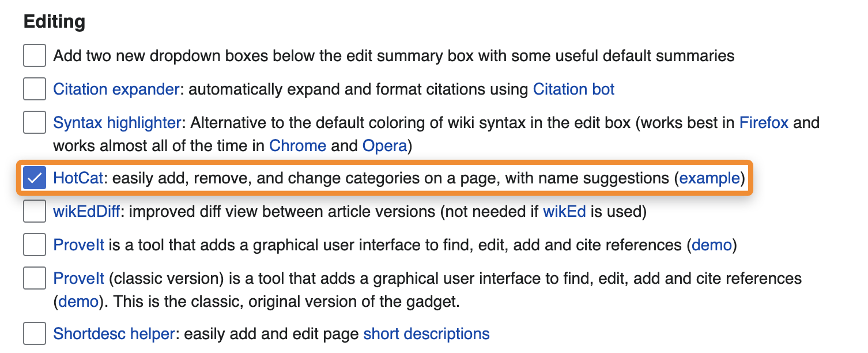Open the Citation expander link
The height and width of the screenshot is (353, 868).
point(116,89)
